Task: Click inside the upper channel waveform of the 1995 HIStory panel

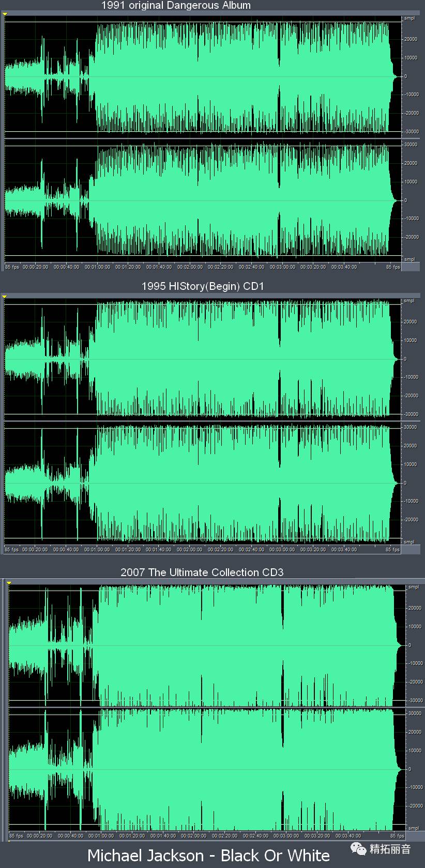Action: point(203,359)
